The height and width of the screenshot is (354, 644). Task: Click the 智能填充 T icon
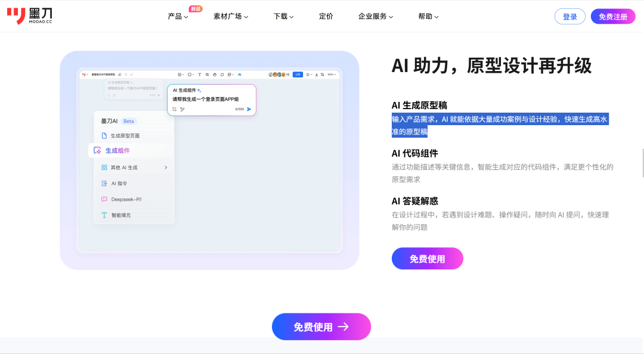click(x=104, y=215)
